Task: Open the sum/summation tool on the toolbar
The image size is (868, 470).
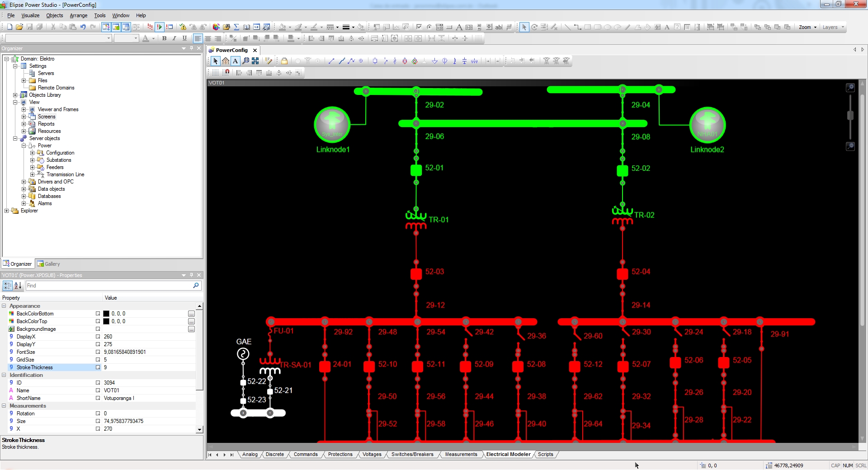Action: tap(236, 27)
